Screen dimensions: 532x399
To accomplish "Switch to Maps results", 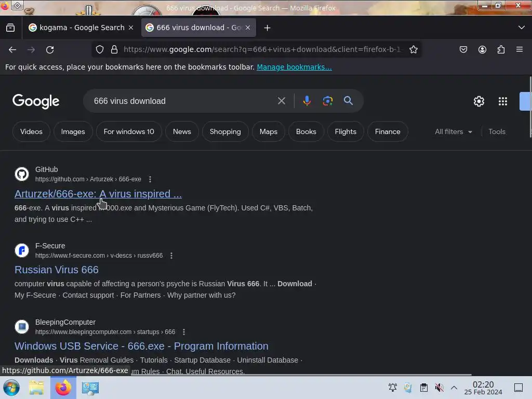I will 269,131.
